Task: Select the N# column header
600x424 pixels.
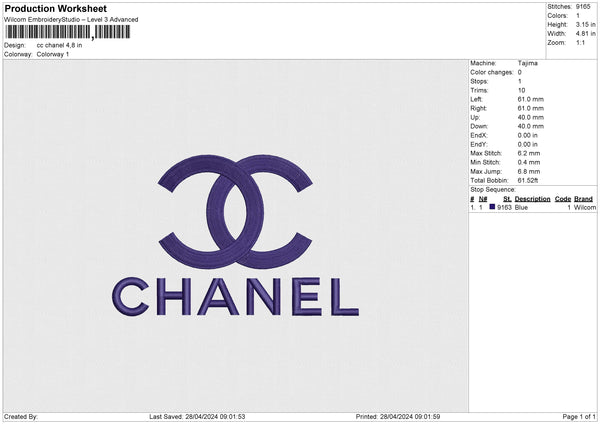Action: coord(483,199)
